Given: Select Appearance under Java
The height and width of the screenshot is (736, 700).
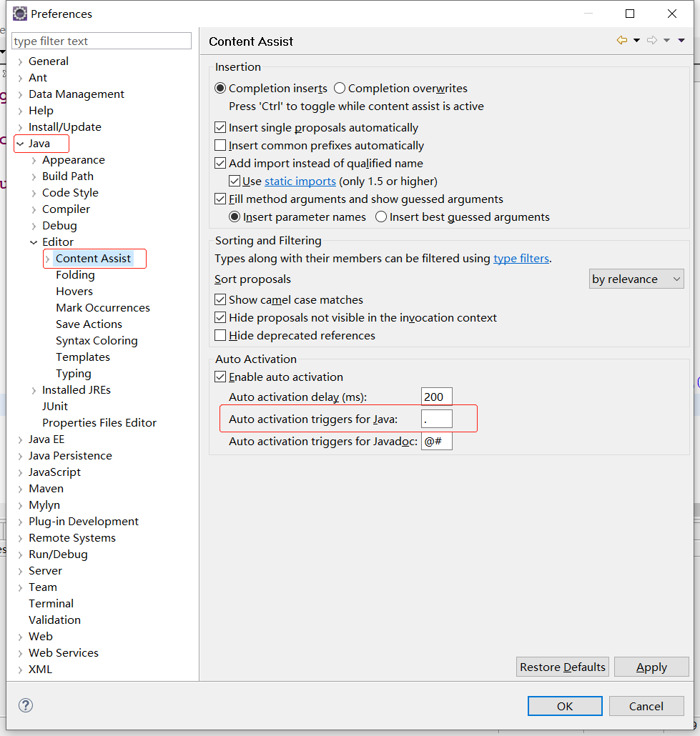Looking at the screenshot, I should click(x=73, y=160).
